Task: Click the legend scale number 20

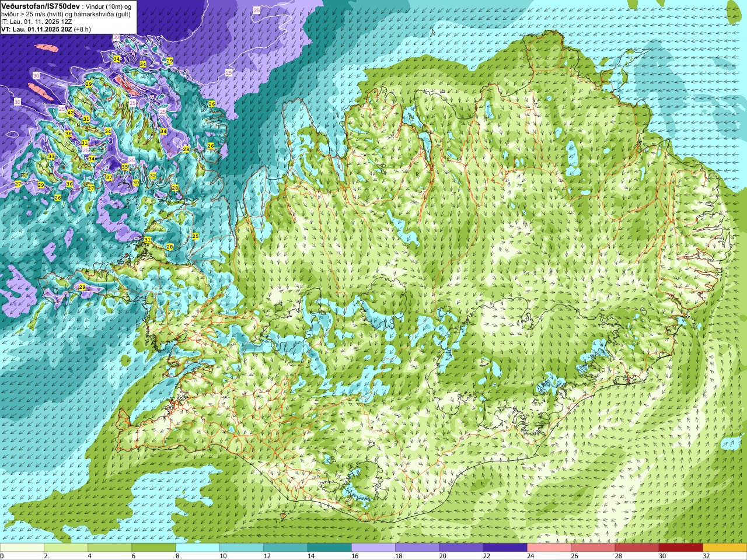Action: click(443, 556)
